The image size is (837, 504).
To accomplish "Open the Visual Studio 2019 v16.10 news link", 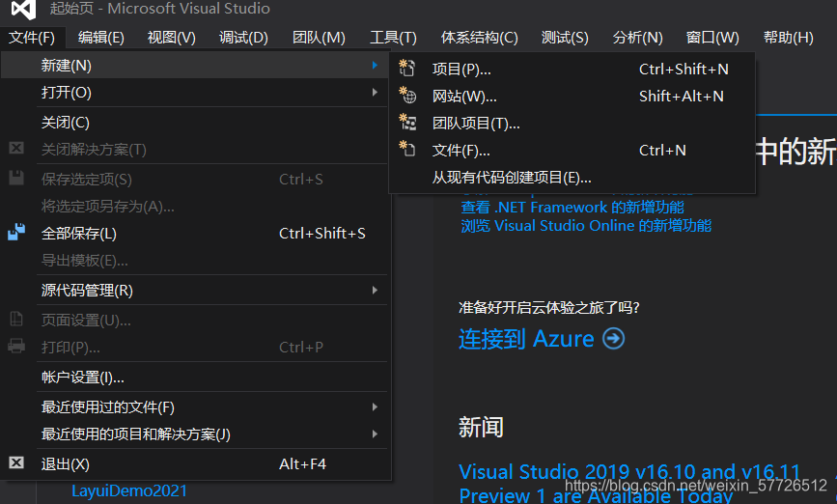I will tap(629, 483).
